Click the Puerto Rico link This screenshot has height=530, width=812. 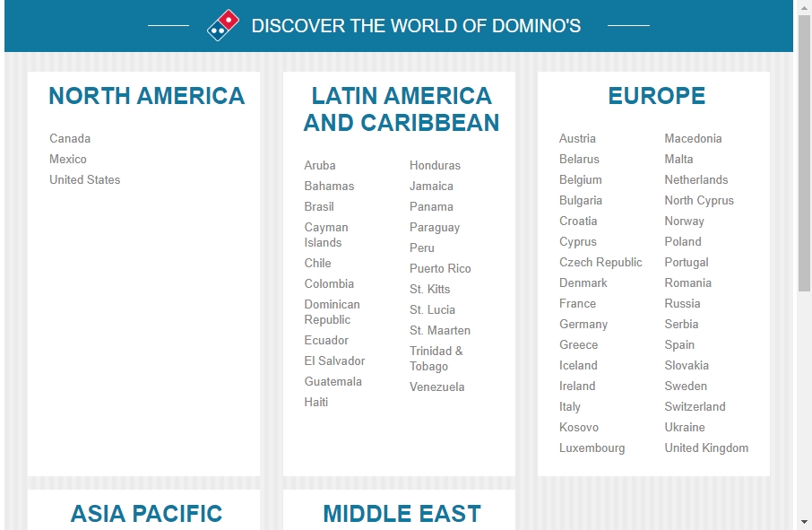[440, 268]
